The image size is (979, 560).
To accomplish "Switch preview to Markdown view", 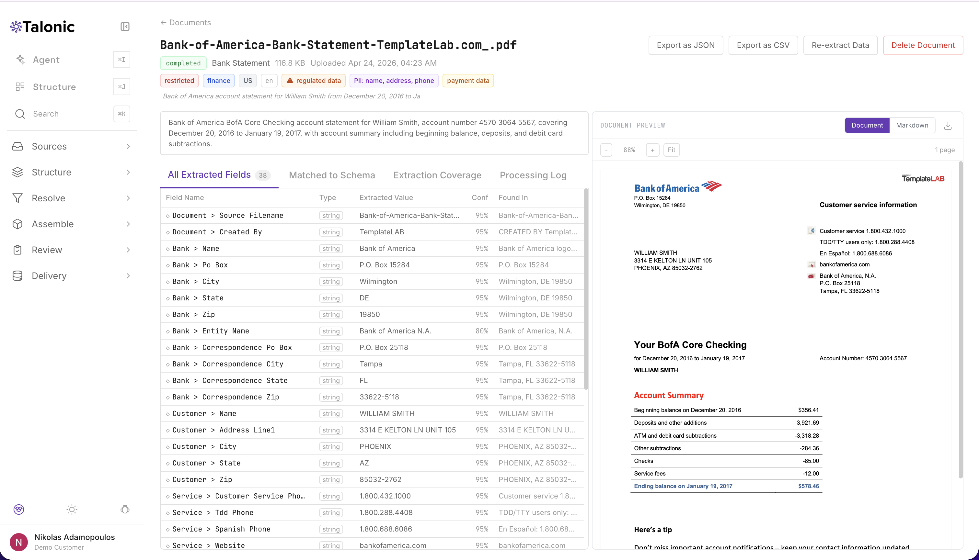I will tap(912, 125).
